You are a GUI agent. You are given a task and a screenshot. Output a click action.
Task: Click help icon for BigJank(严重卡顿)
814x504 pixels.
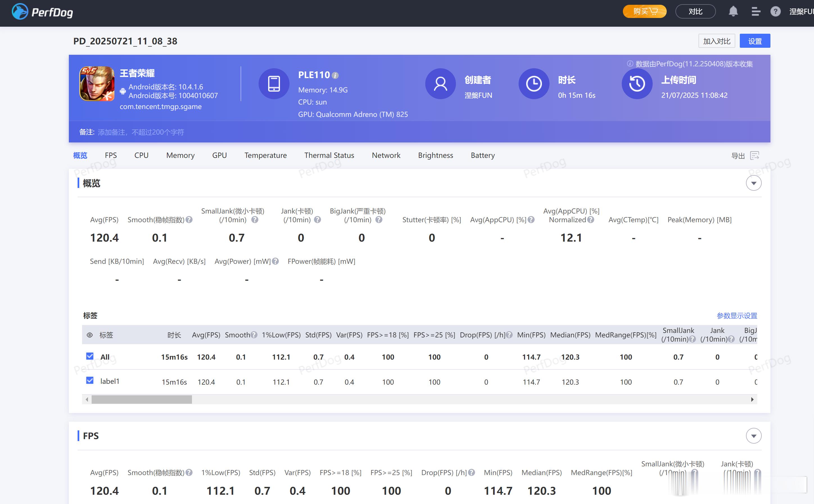[379, 220]
